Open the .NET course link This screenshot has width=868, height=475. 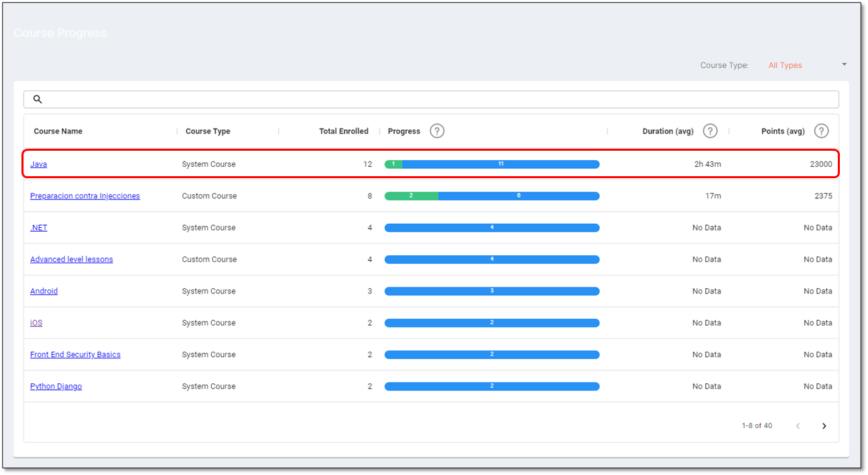tap(39, 228)
